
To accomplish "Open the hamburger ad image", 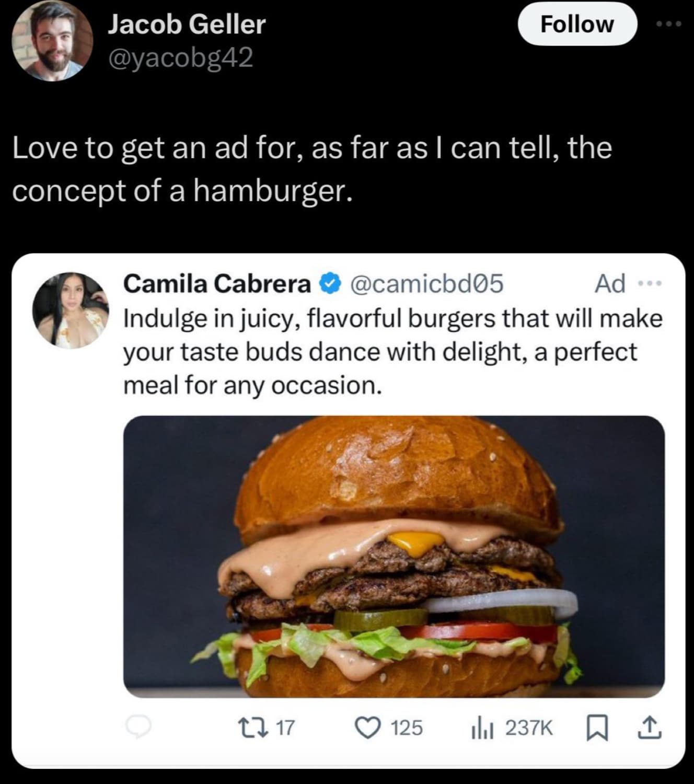I will point(394,556).
